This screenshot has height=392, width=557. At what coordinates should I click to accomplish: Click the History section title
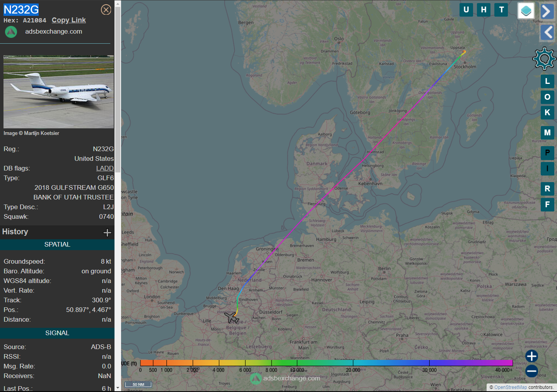(x=15, y=232)
